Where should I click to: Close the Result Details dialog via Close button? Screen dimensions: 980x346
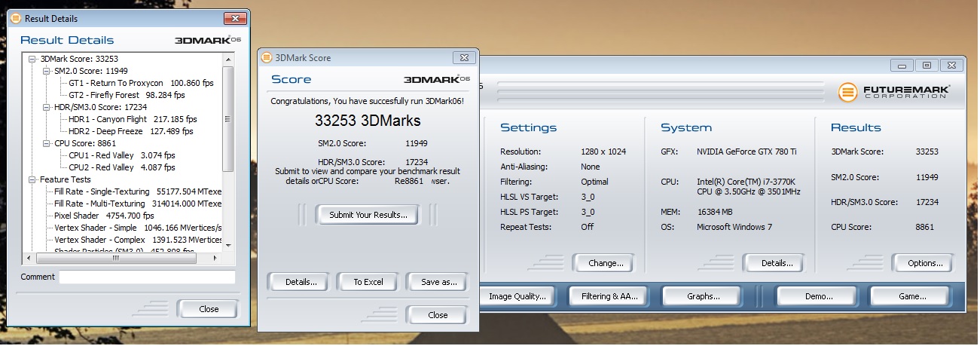coord(209,309)
